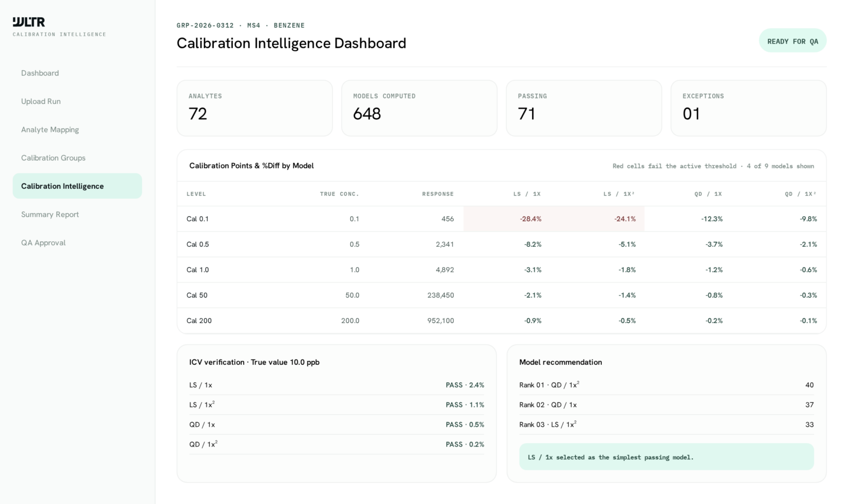848x504 pixels.
Task: Click the WLTR logo in sidebar
Action: click(29, 22)
